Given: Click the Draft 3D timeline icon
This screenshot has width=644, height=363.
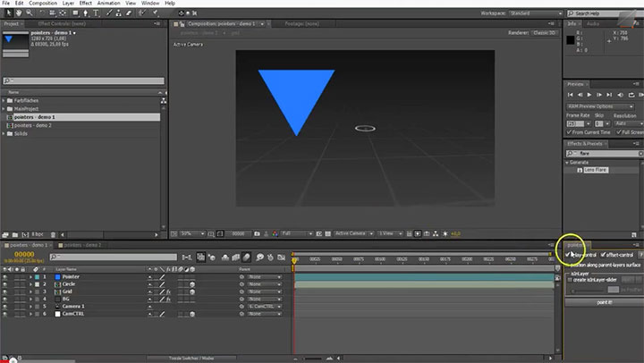Looking at the screenshot, I should [212, 257].
